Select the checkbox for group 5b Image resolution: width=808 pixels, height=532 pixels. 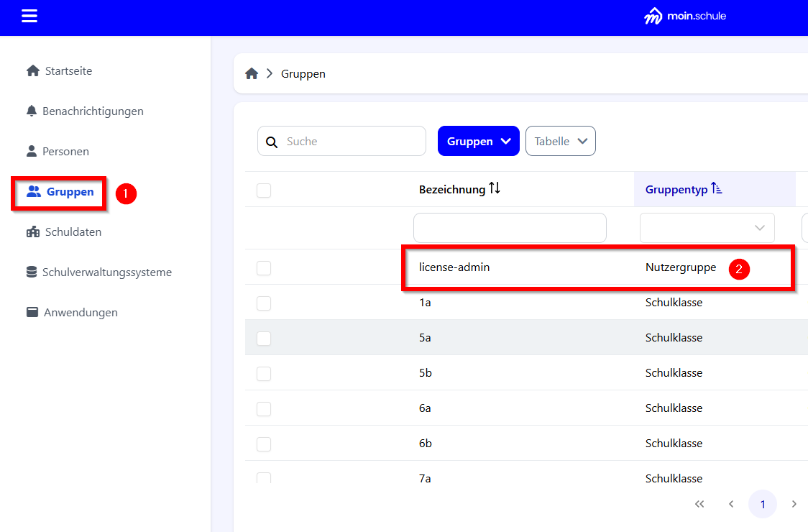[x=264, y=374]
